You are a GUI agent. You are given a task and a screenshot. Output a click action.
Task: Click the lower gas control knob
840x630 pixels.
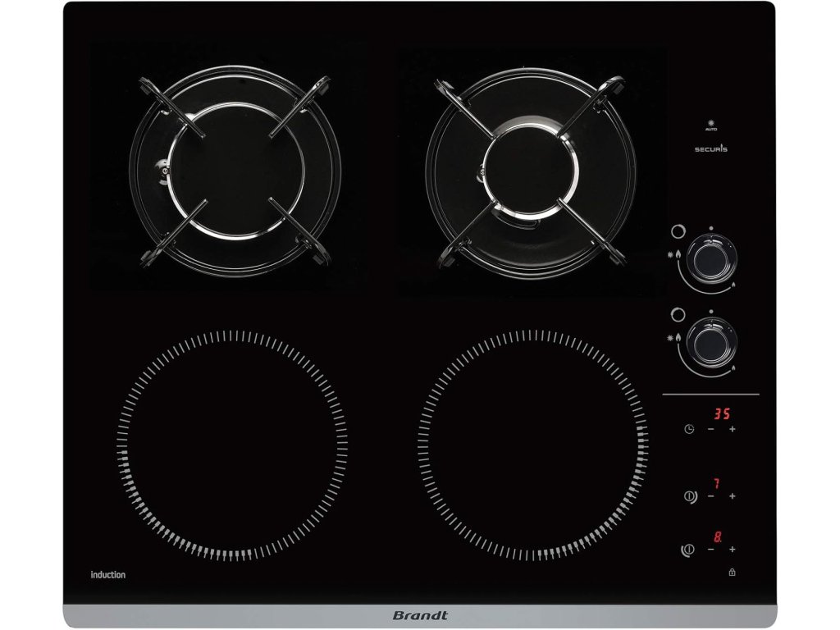710,341
